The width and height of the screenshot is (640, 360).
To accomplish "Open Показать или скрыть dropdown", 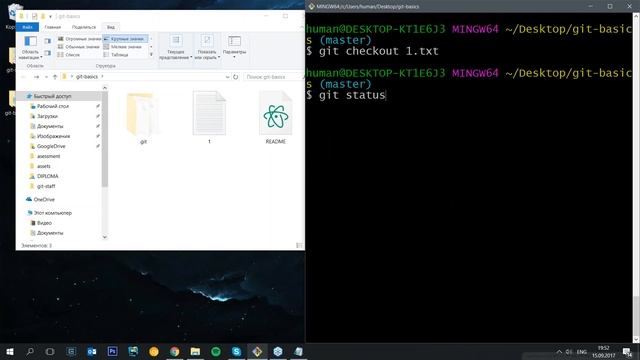I will 207,47.
